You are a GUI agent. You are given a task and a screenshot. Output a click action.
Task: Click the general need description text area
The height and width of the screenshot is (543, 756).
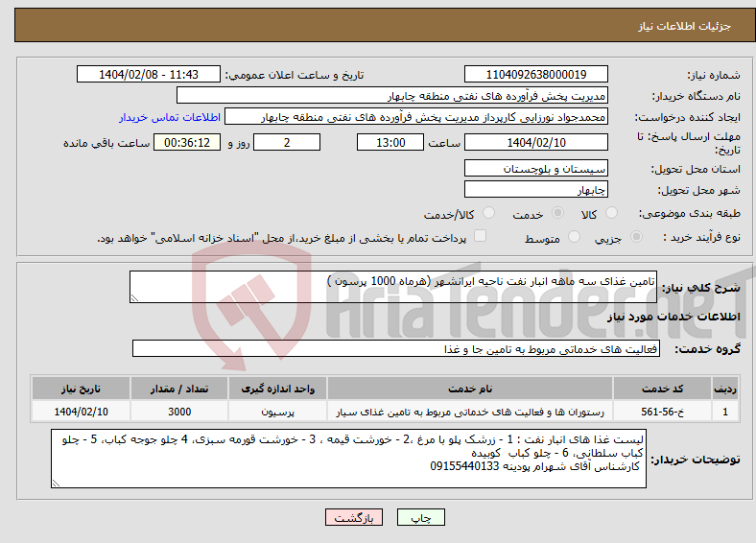point(393,287)
